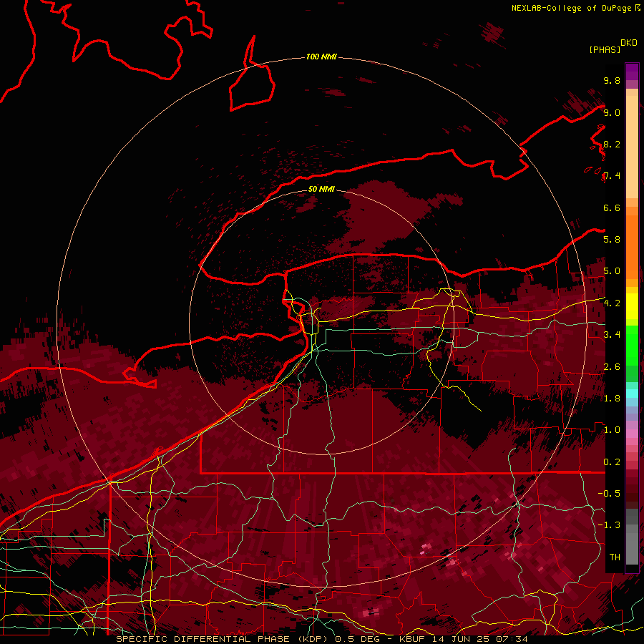This screenshot has width=644, height=644.
Task: Click the 1.8 value on color scale
Action: (x=612, y=398)
